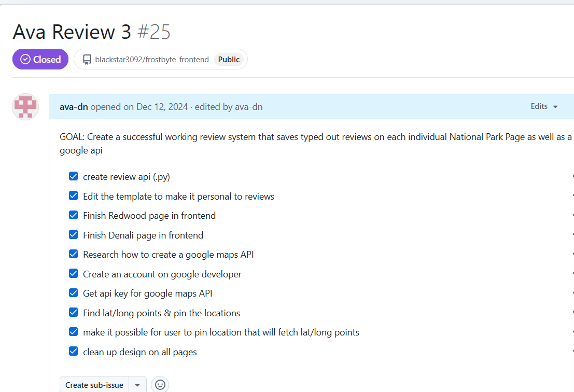Click the edited by ava-dn text
The width and height of the screenshot is (574, 392).
point(229,107)
